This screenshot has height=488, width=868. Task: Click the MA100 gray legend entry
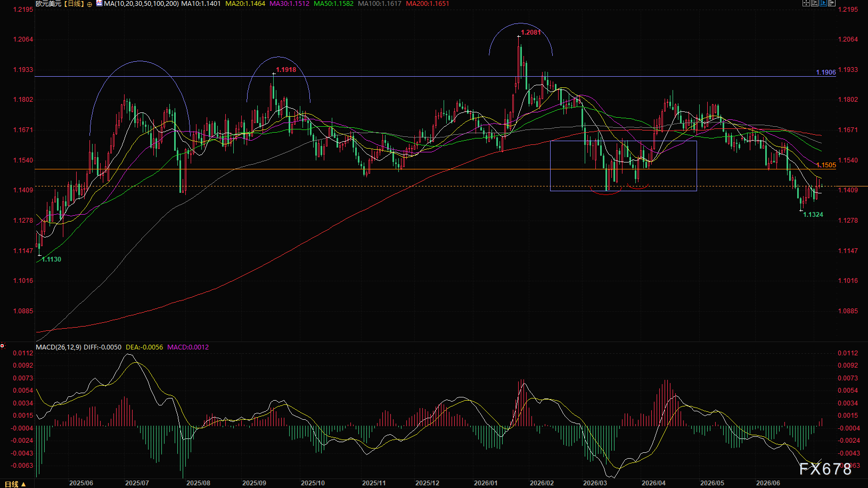(380, 4)
